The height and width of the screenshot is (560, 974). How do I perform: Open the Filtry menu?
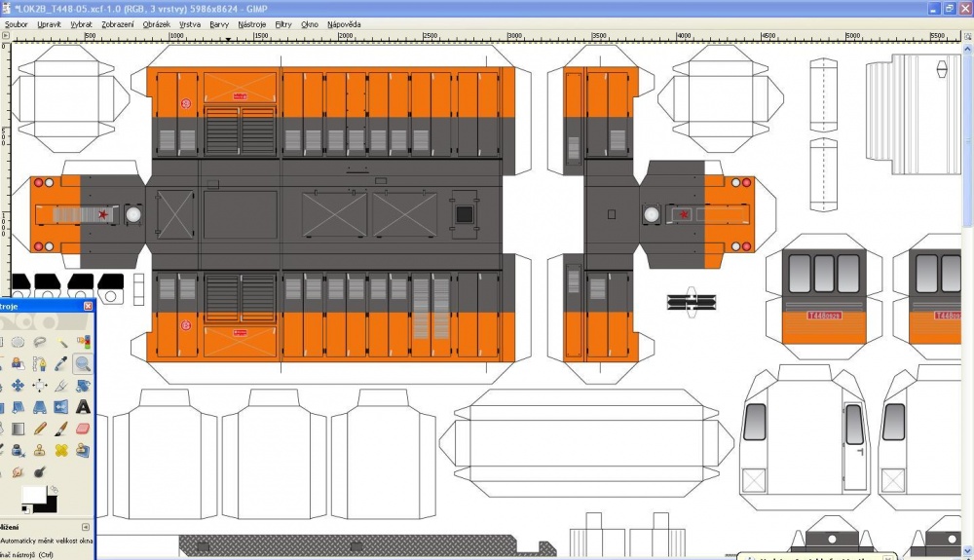click(x=283, y=24)
